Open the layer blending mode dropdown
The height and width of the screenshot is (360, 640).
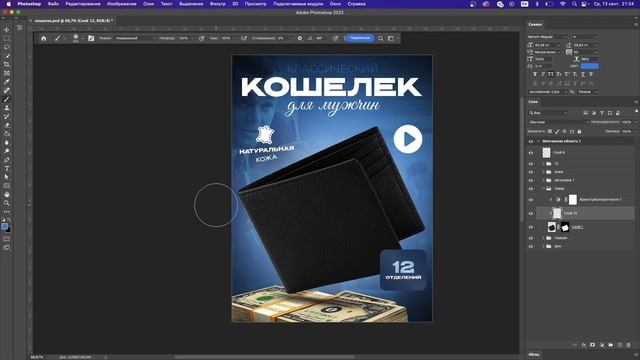pyautogui.click(x=558, y=122)
